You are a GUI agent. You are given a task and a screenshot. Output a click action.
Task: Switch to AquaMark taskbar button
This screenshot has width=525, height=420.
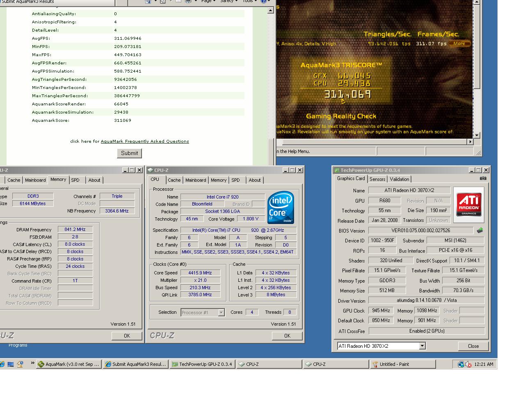point(68,364)
